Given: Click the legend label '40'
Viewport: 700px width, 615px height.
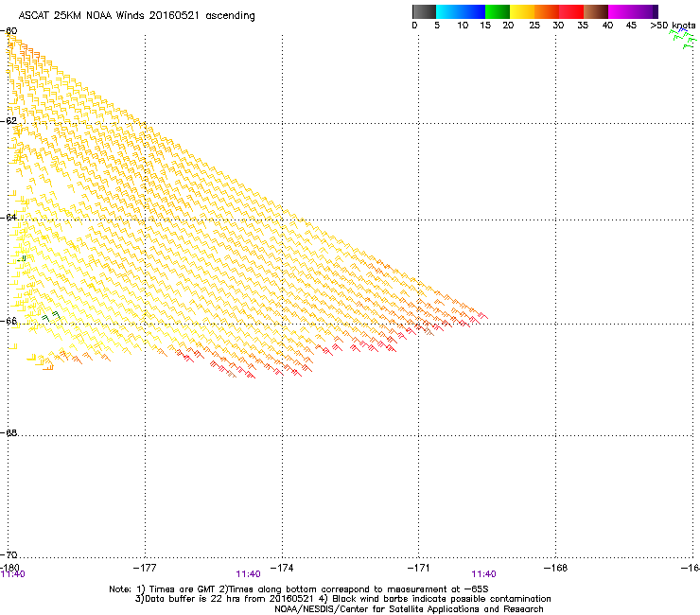Looking at the screenshot, I should [607, 26].
